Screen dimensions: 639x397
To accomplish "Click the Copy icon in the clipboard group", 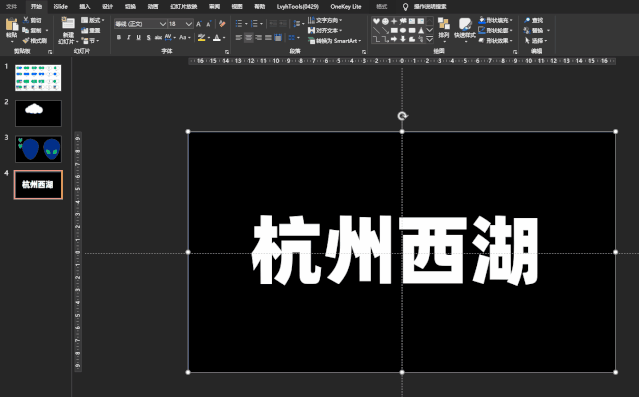I will (26, 30).
